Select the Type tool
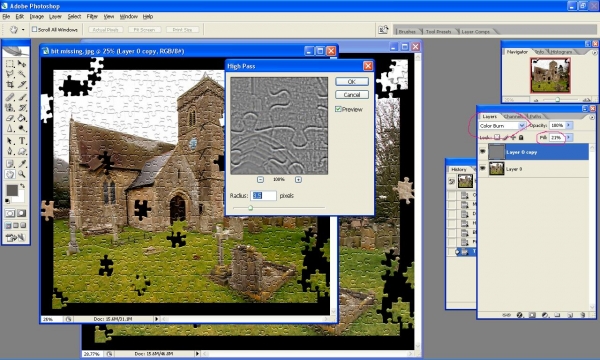The height and width of the screenshot is (360, 600). pyautogui.click(x=22, y=141)
